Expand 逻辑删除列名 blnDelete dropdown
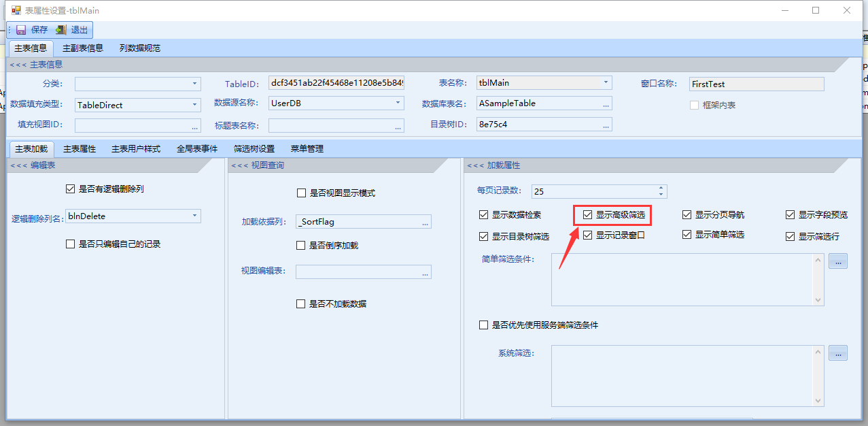The width and height of the screenshot is (868, 426). (x=194, y=216)
